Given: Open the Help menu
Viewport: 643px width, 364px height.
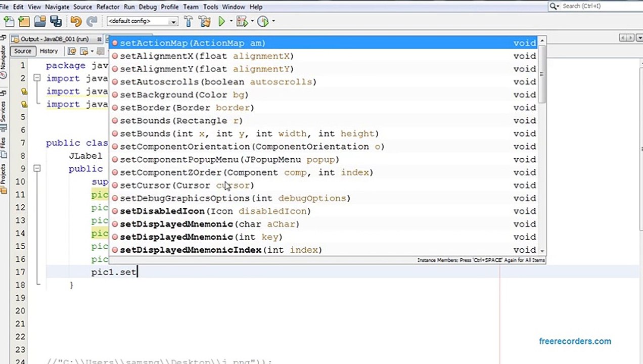Looking at the screenshot, I should (x=256, y=7).
